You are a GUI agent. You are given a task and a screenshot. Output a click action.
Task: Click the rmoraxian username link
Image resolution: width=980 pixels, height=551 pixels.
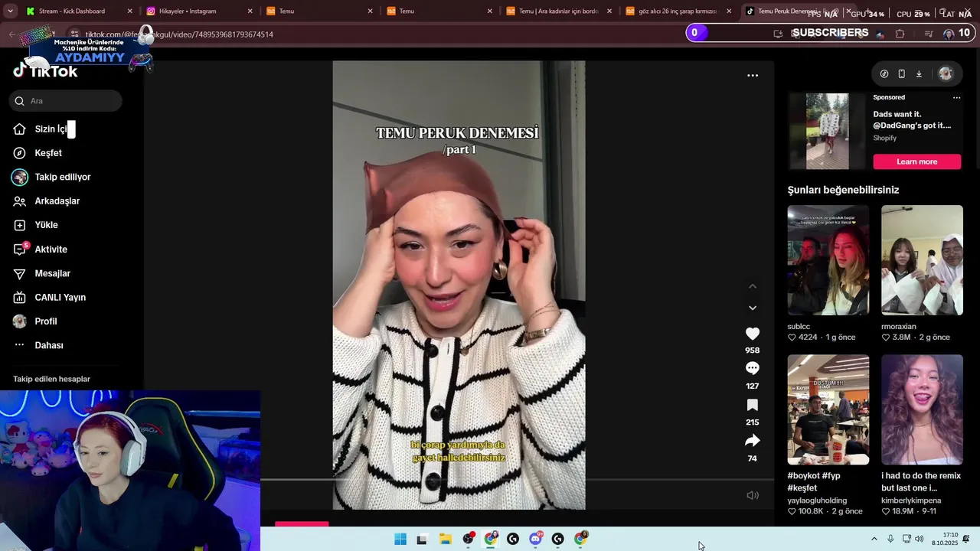[899, 327]
